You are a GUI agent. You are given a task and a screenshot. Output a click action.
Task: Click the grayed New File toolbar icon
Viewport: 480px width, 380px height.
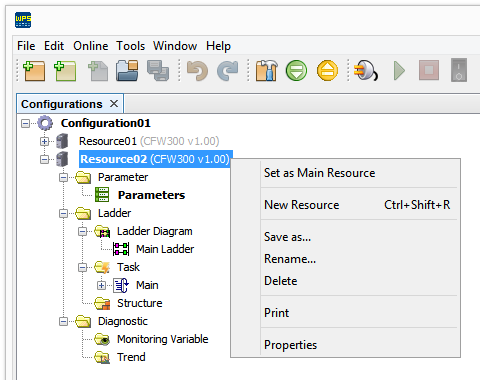(98, 71)
